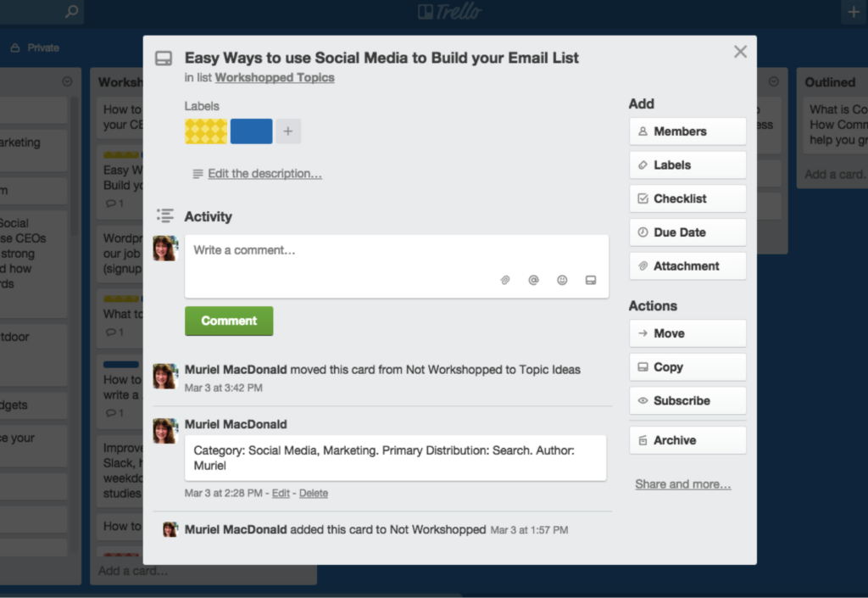Viewport: 868px width, 598px height.
Task: Click the Archive action
Action: tap(687, 440)
